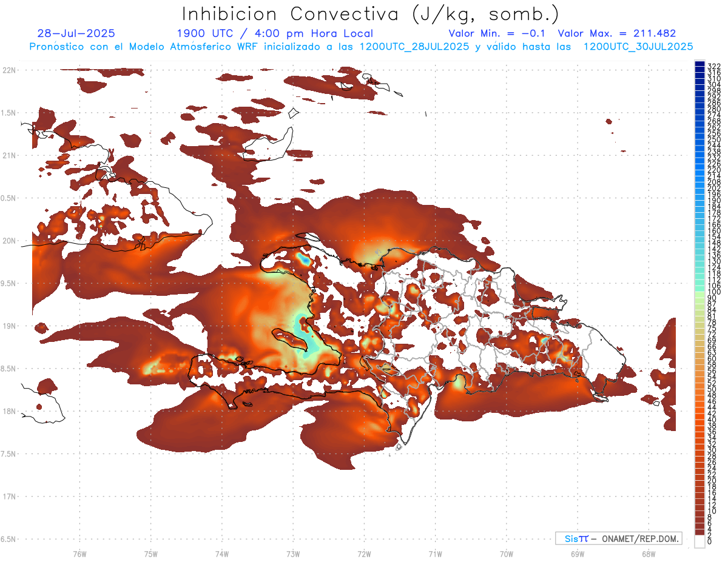Click the '19N' latitude label
The image size is (728, 562).
9,326
